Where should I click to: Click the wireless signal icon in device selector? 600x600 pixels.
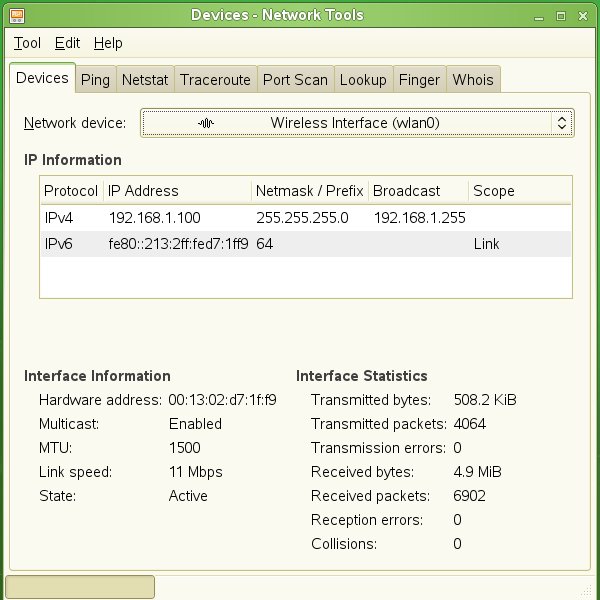(x=206, y=123)
